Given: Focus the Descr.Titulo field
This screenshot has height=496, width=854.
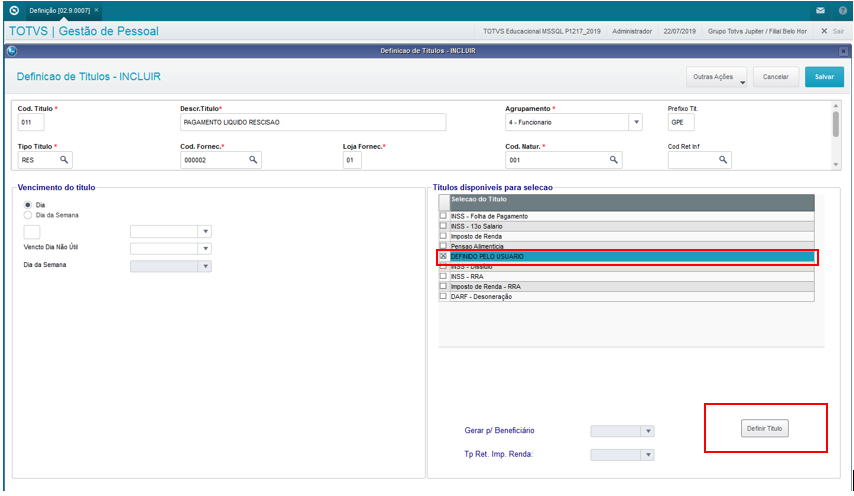Looking at the screenshot, I should [x=313, y=122].
